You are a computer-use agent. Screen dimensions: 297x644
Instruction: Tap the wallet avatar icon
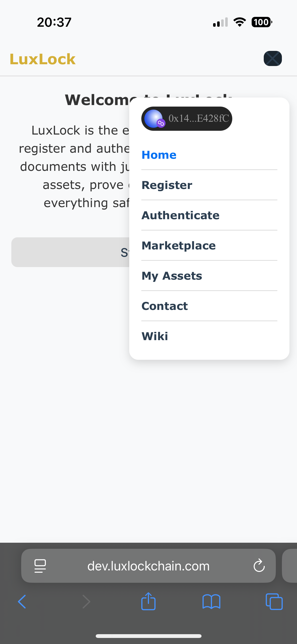click(x=153, y=118)
